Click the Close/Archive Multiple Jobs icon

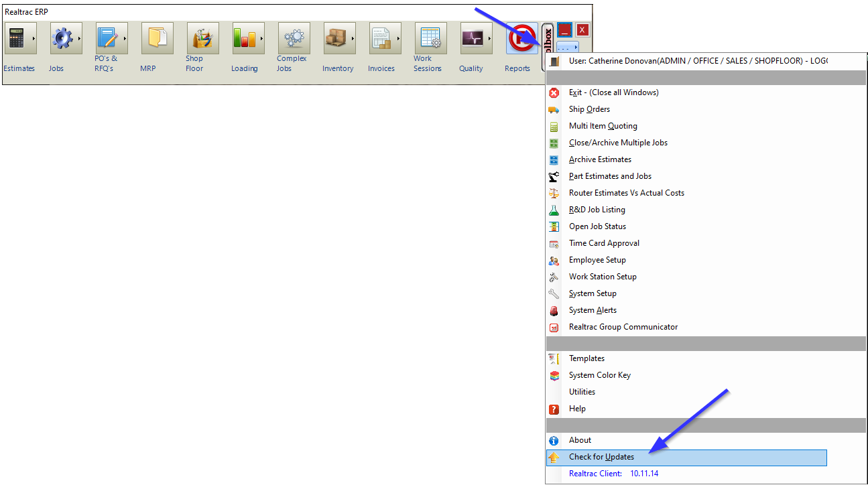(554, 143)
